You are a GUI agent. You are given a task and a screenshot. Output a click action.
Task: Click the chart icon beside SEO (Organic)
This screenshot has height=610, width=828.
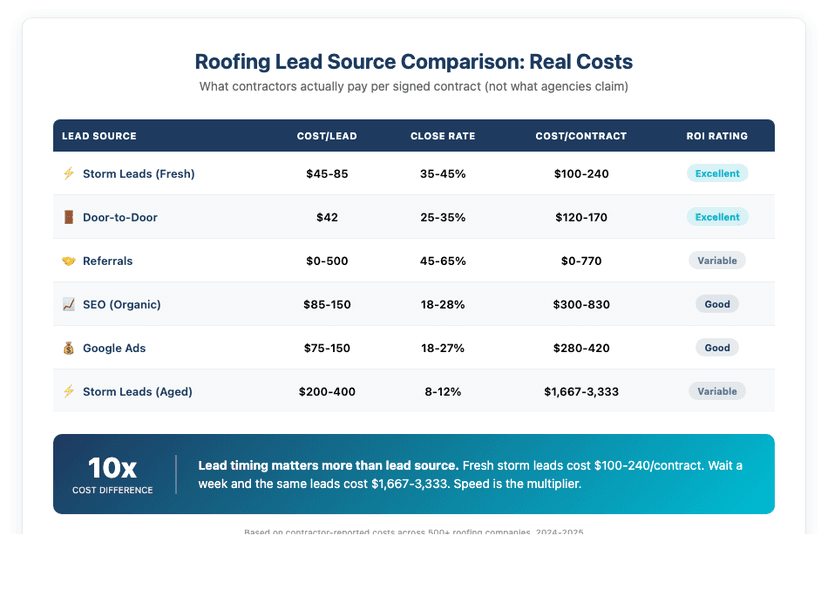coord(69,304)
